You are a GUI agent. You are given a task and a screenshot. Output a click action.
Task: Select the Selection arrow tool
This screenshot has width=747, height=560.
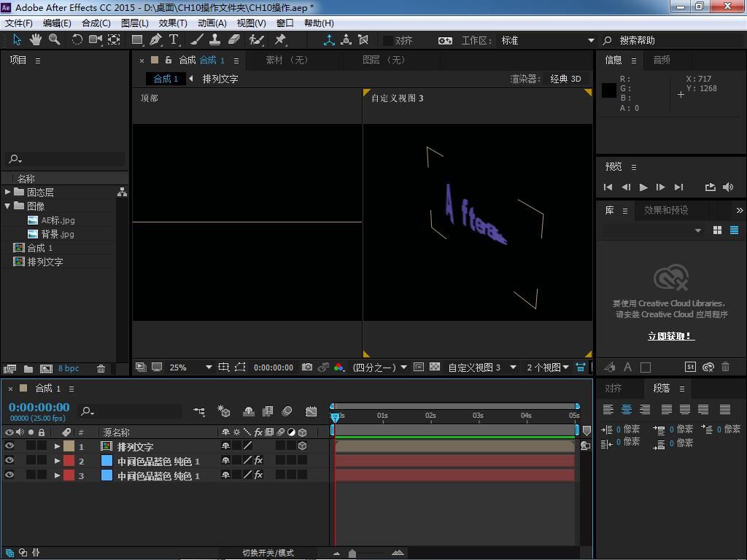pyautogui.click(x=18, y=40)
